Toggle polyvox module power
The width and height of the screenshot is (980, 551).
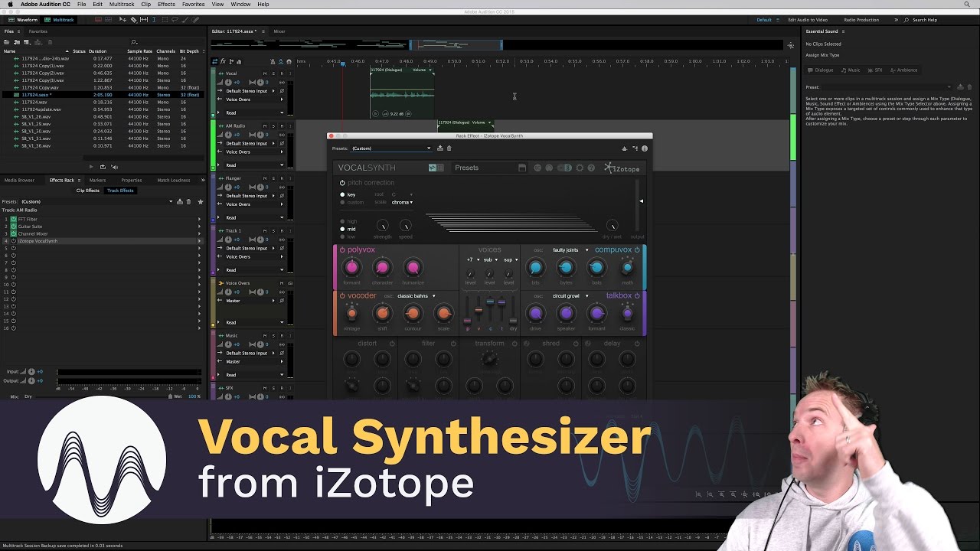pos(342,250)
